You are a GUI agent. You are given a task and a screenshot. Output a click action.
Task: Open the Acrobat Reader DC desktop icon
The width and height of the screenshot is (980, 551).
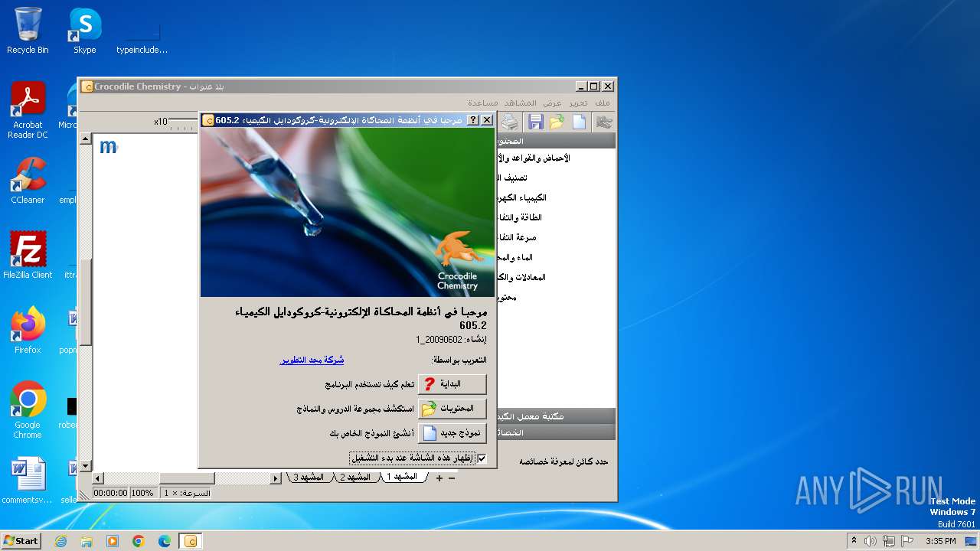(28, 111)
